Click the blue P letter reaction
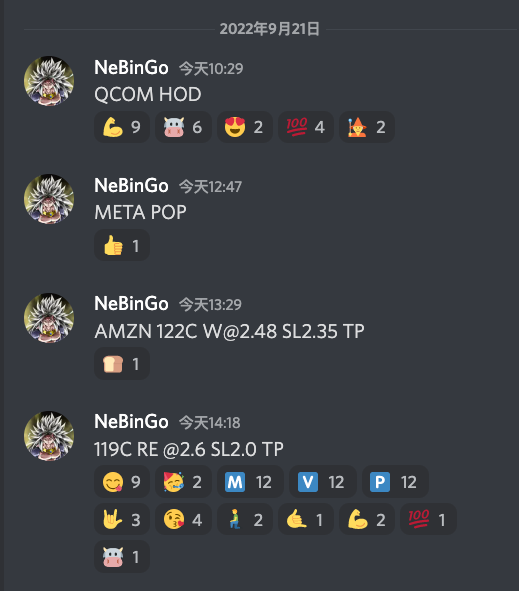The width and height of the screenshot is (519, 591). click(x=395, y=482)
